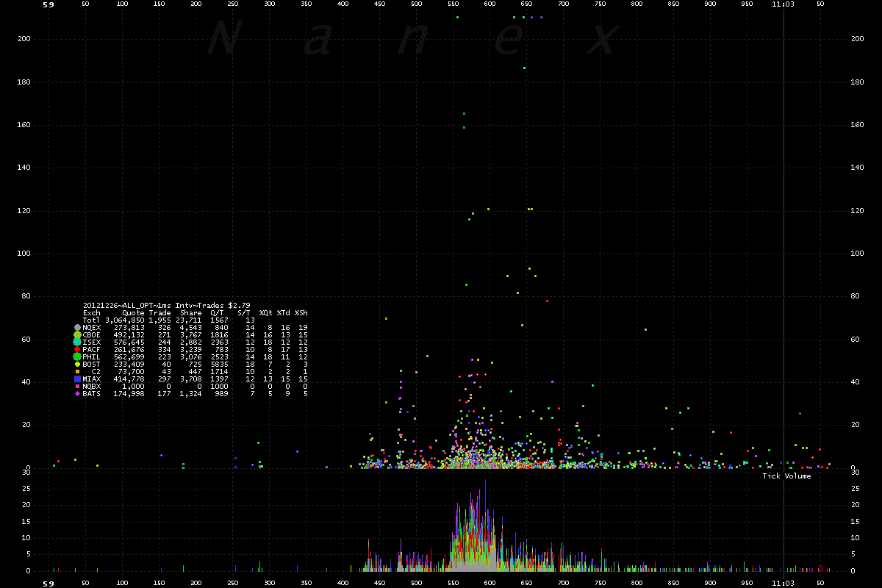This screenshot has width=882, height=588.
Task: Click the "PHIL" exchange name
Action: coord(92,356)
